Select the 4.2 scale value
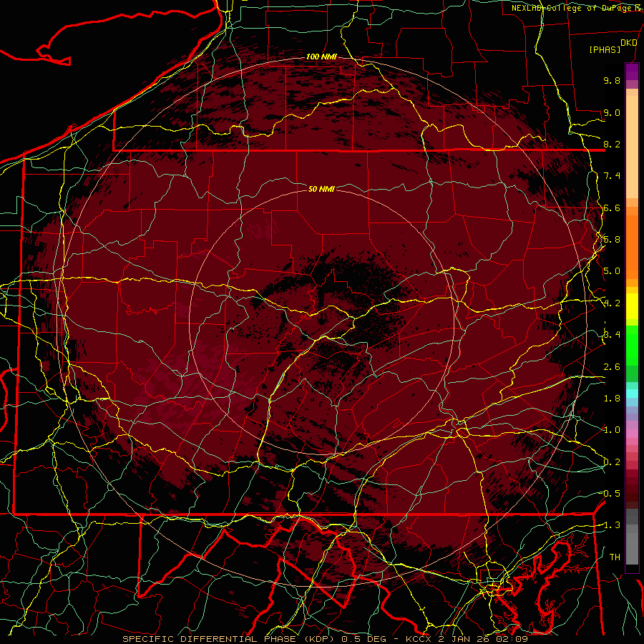Screen dimensions: 644x644 612,303
